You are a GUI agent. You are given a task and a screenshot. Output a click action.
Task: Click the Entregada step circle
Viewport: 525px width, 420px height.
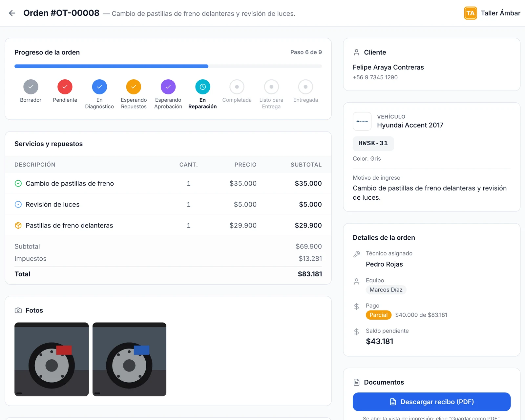[305, 87]
